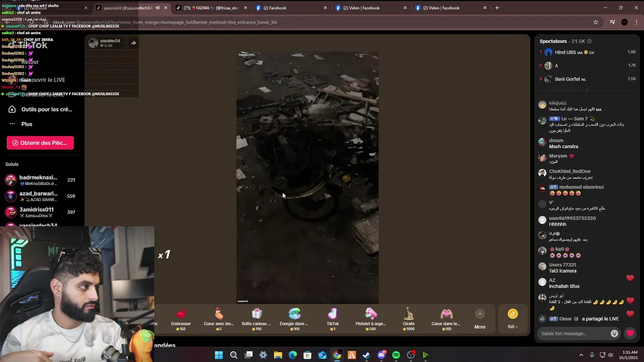Click share icon beside Omar's notice
The height and width of the screenshot is (362, 644).
pos(542,319)
